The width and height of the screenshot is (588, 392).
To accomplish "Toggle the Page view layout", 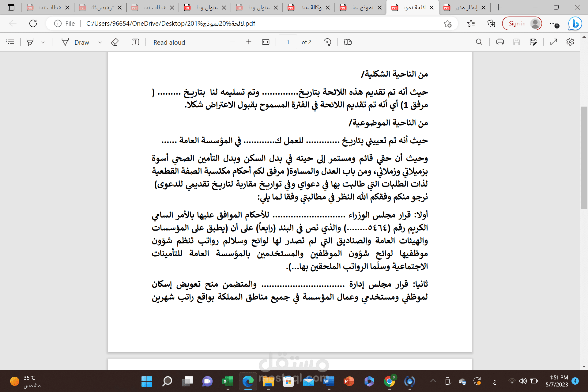I will 348,42.
